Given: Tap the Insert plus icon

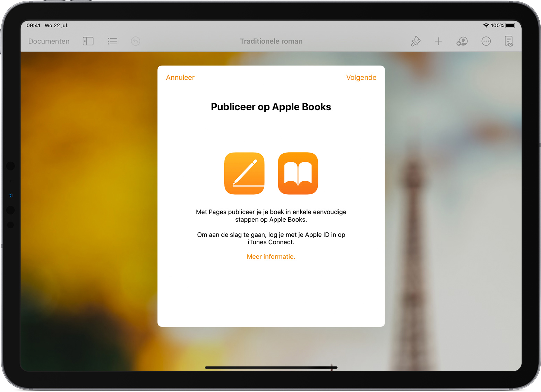Looking at the screenshot, I should click(x=438, y=41).
